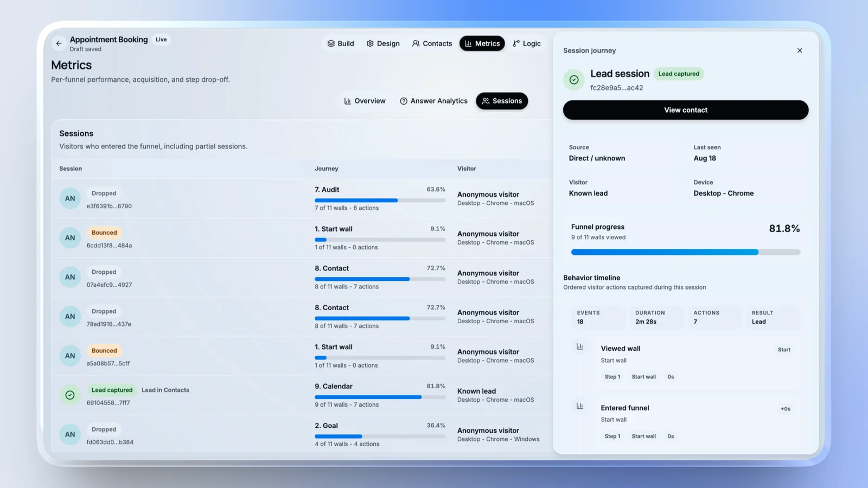Open the Answer Analytics sub-tab

(433, 101)
